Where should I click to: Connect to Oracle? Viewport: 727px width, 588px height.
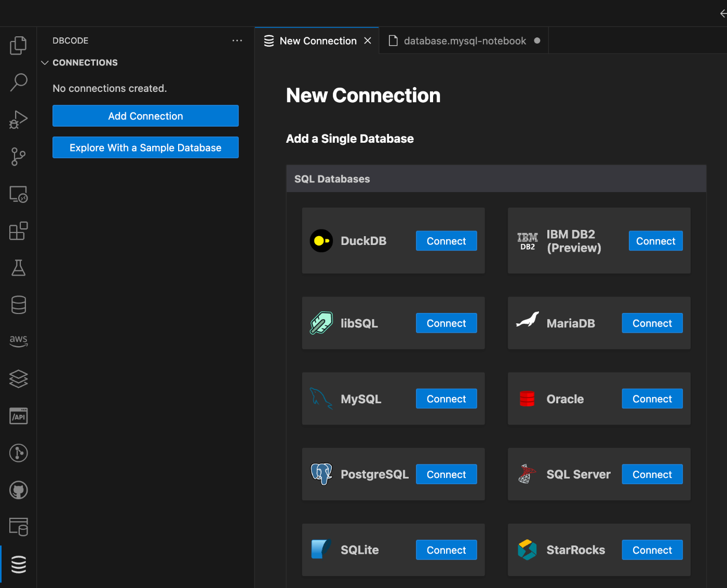pyautogui.click(x=652, y=399)
